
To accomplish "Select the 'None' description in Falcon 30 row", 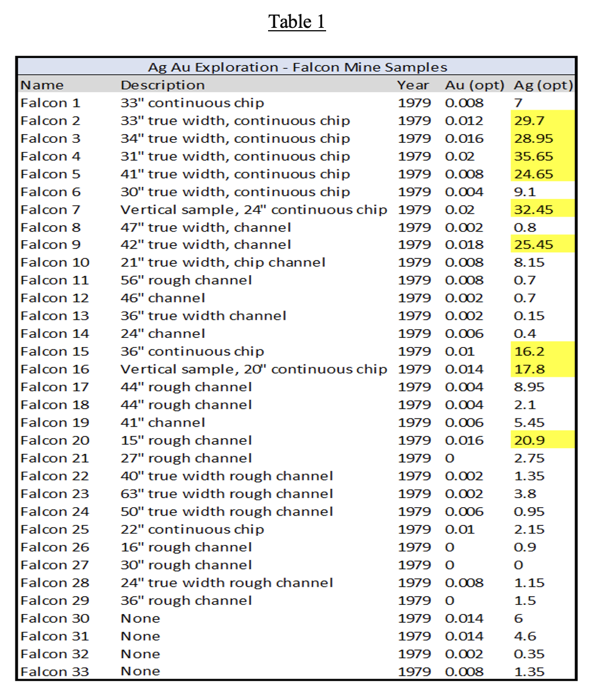I will coord(140,619).
